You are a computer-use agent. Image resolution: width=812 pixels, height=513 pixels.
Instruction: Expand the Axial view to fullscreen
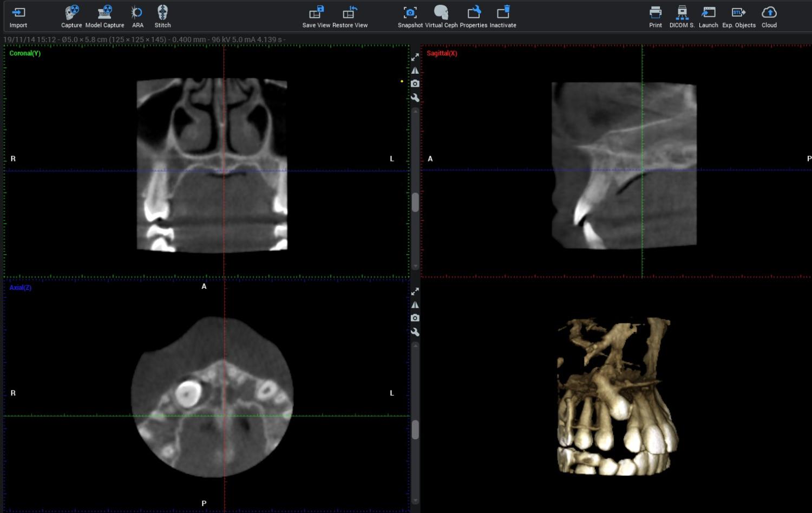point(415,291)
